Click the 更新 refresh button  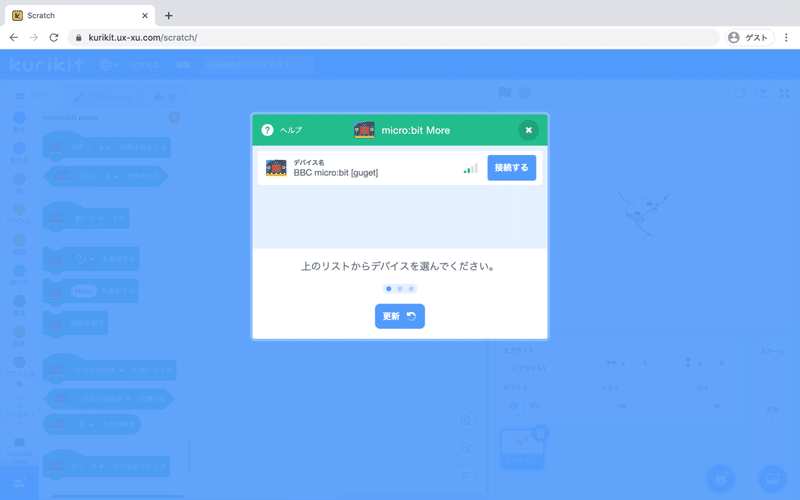click(399, 316)
